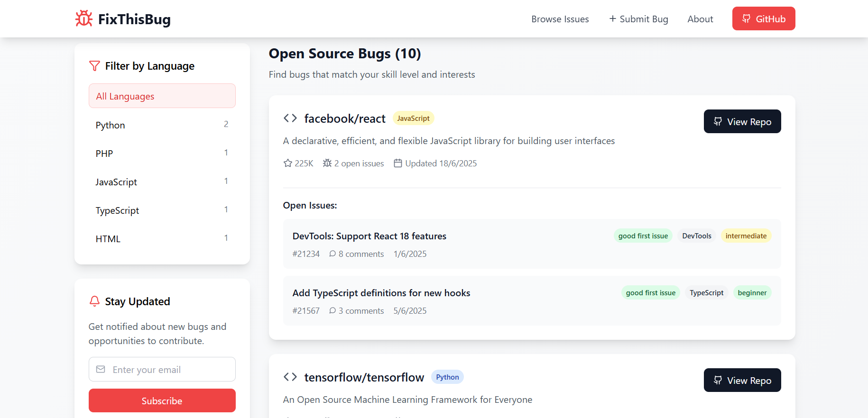Click the FixThisBug bug logo icon
The height and width of the screenshot is (418, 868).
(x=84, y=18)
